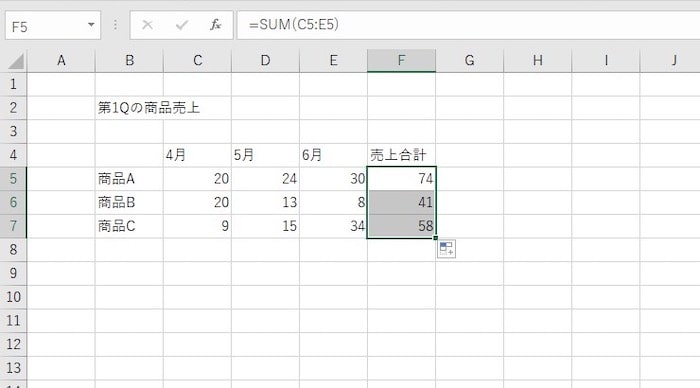Image resolution: width=700 pixels, height=388 pixels.
Task: Click the 5月 header cell
Action: (266, 155)
